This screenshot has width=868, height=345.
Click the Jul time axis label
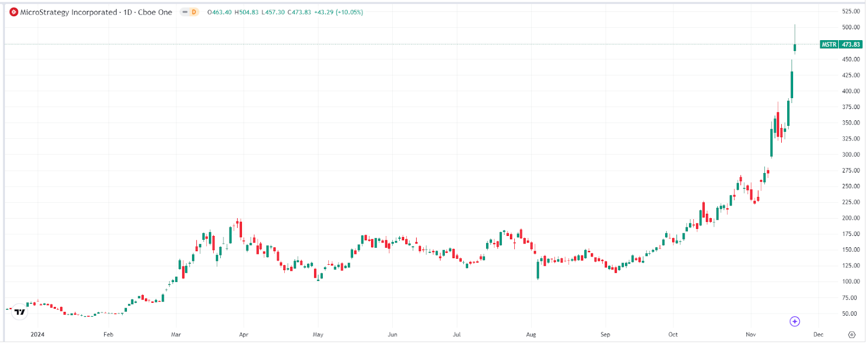[457, 335]
